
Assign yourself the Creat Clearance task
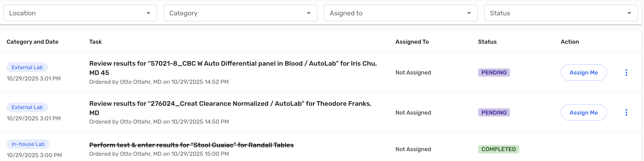tap(583, 112)
